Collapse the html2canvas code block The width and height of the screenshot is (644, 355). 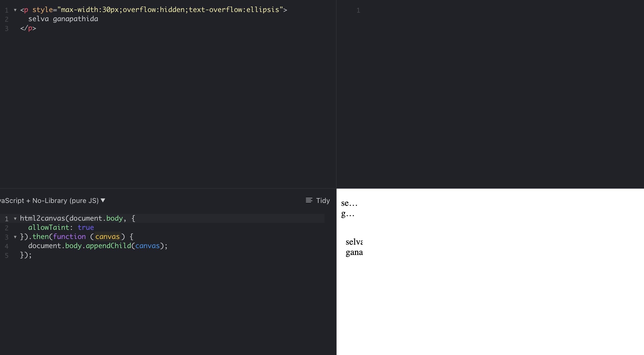15,218
